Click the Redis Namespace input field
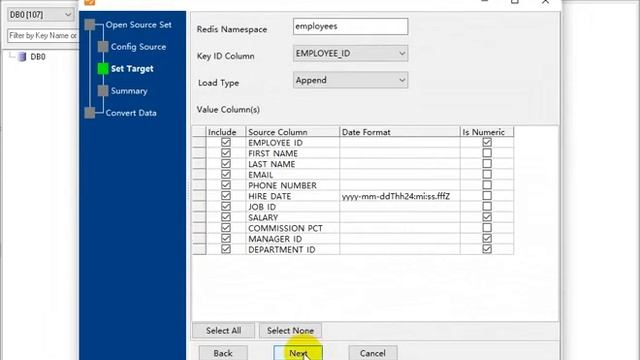Screen dimensions: 640x360 click(350, 27)
